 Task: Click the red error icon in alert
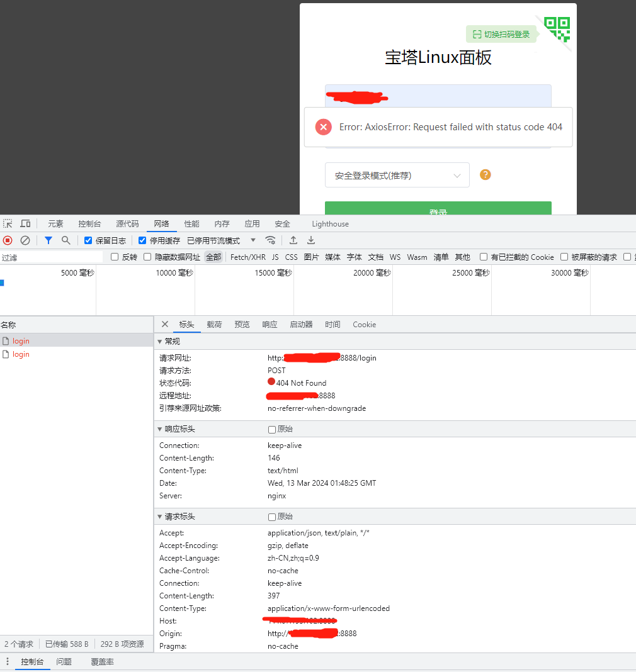click(324, 127)
